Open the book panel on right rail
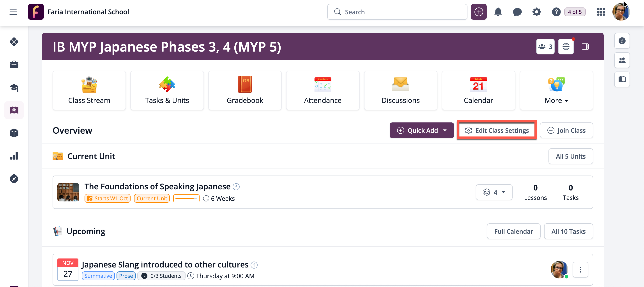 click(622, 79)
